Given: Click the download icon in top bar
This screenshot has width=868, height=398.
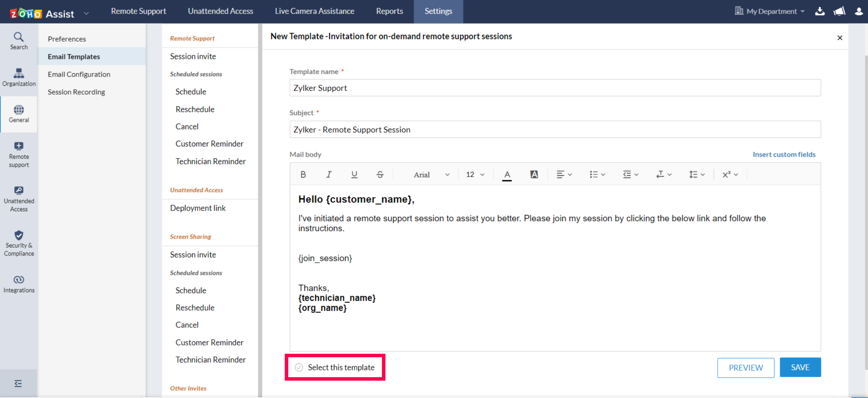Looking at the screenshot, I should coord(820,11).
